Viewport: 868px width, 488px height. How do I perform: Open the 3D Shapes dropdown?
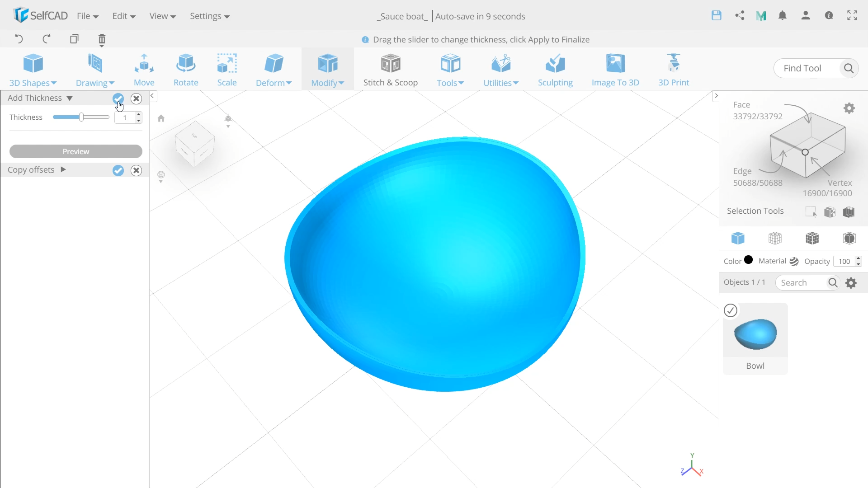click(33, 70)
